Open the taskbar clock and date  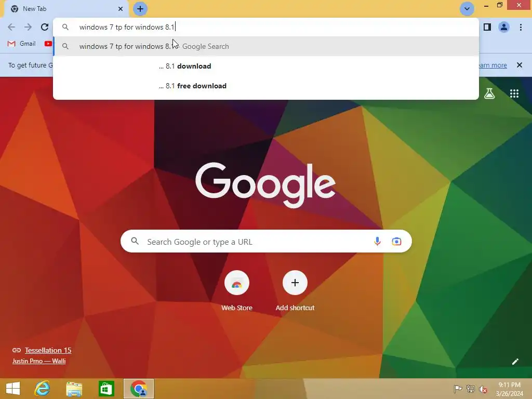pyautogui.click(x=509, y=389)
